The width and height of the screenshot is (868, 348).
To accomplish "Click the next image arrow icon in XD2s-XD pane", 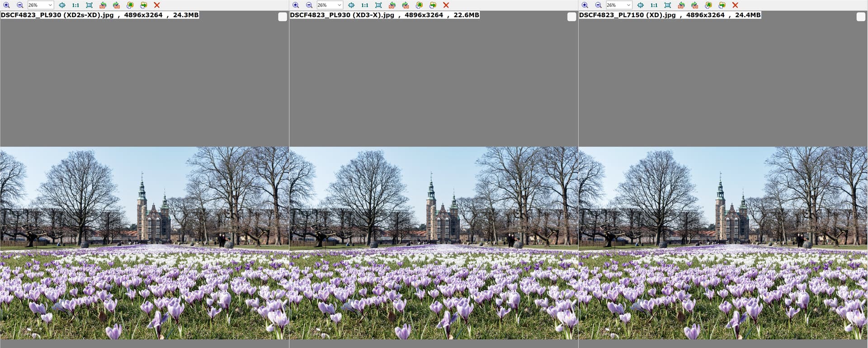I will tap(143, 5).
